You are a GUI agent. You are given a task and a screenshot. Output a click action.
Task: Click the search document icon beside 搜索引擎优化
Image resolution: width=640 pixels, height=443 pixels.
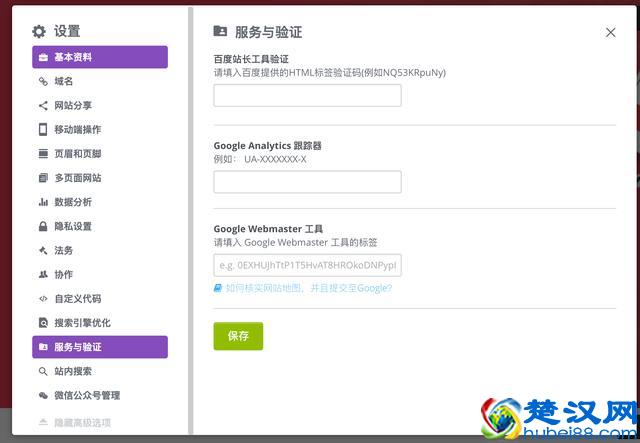click(43, 323)
